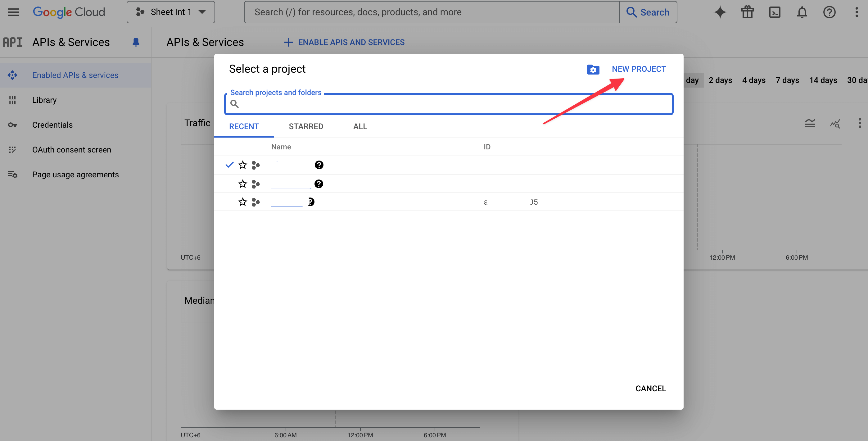Click the Traffic chart heading

pos(197,123)
